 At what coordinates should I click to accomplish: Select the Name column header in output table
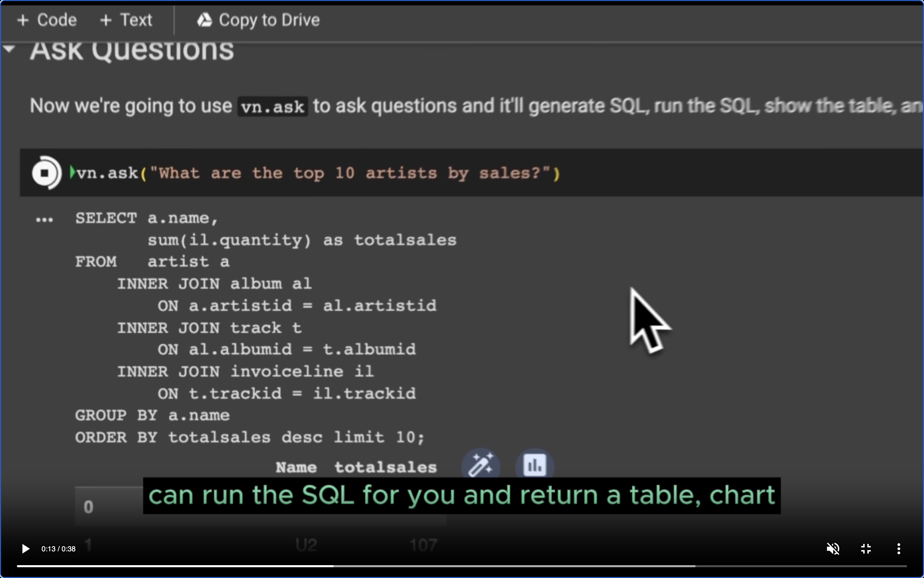click(296, 467)
